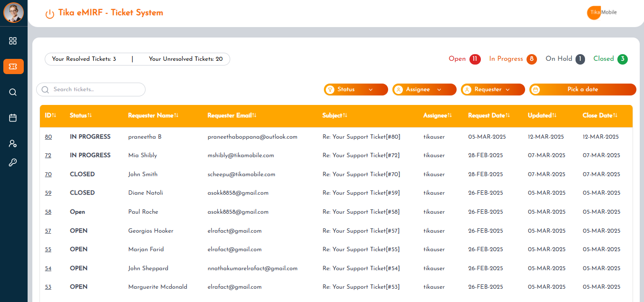This screenshot has width=644, height=302.
Task: Click requester name Marguerite Mcdonald
Action: 158,287
